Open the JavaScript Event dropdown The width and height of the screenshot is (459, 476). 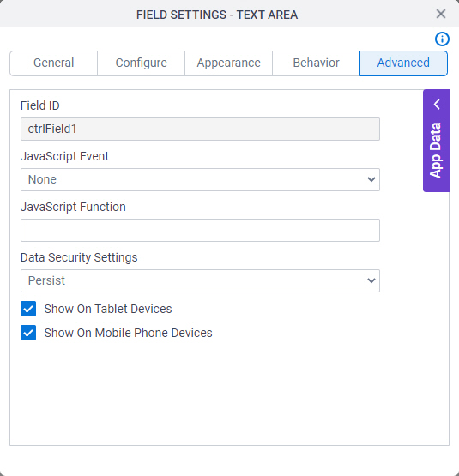click(200, 180)
